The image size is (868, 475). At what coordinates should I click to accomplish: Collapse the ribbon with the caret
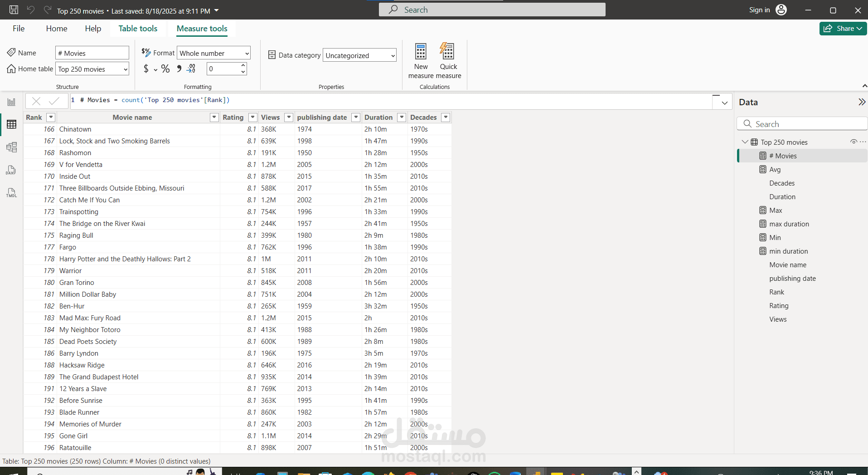tap(864, 86)
